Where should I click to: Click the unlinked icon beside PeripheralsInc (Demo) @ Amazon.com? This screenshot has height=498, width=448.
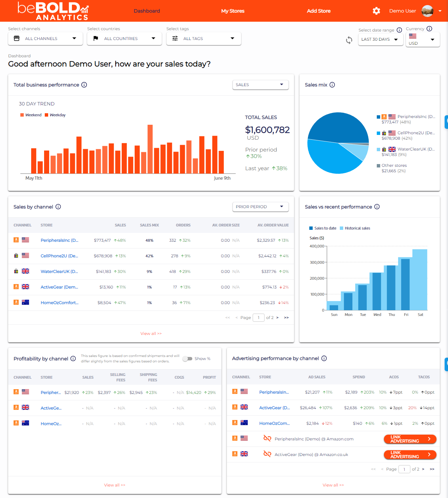[x=267, y=438]
